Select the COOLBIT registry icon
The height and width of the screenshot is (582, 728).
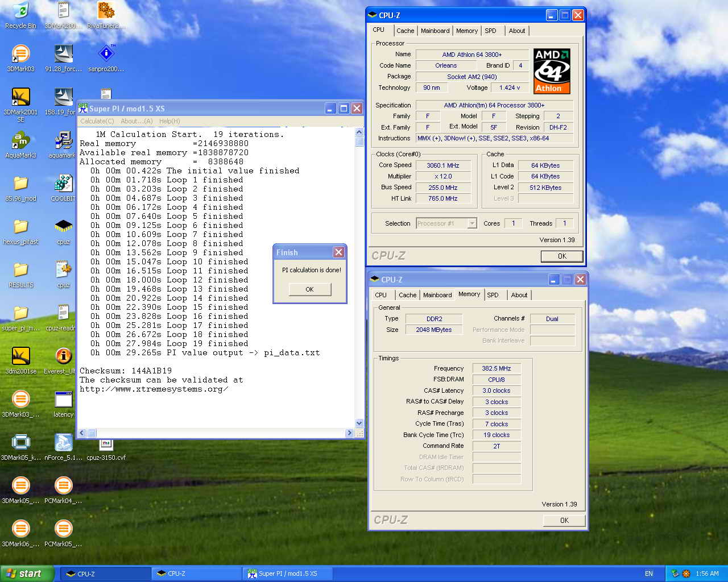(x=63, y=188)
